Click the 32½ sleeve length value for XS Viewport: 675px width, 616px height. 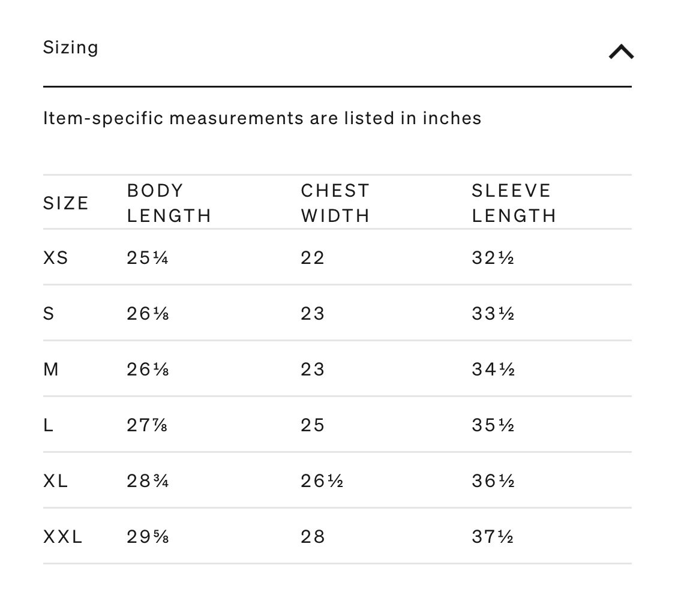coord(493,258)
